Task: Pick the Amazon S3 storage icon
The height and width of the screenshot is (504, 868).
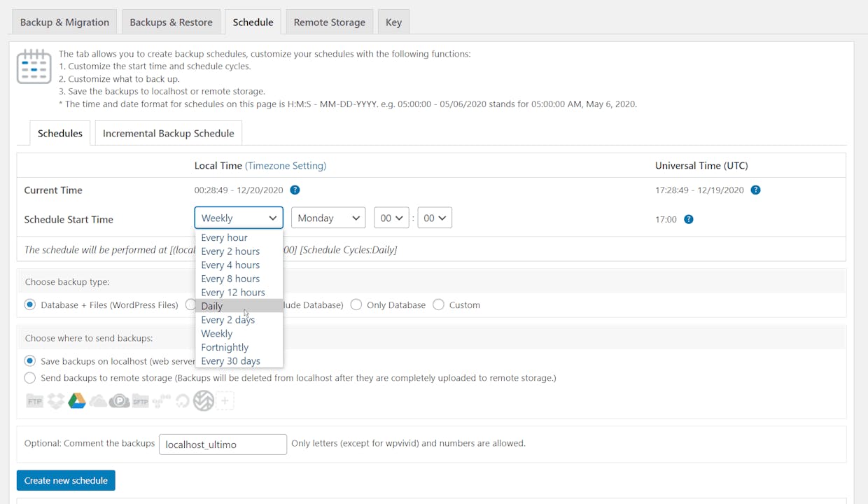Action: pyautogui.click(x=162, y=401)
